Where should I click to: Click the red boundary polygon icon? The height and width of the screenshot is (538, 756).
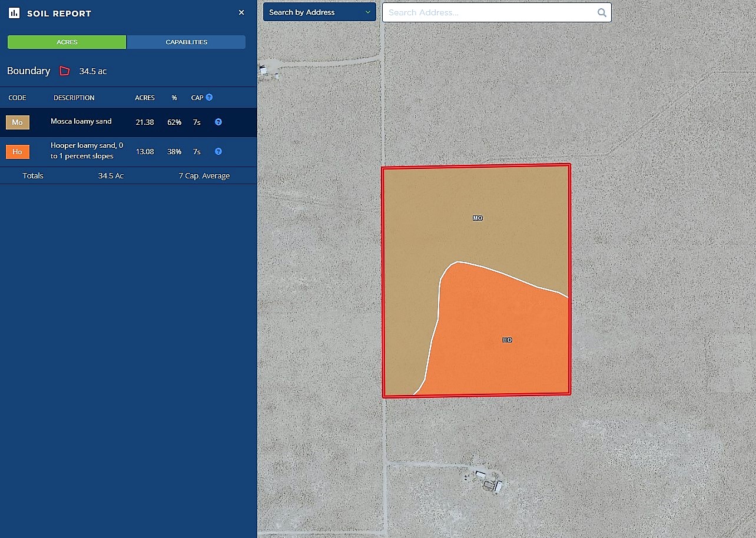click(x=65, y=71)
